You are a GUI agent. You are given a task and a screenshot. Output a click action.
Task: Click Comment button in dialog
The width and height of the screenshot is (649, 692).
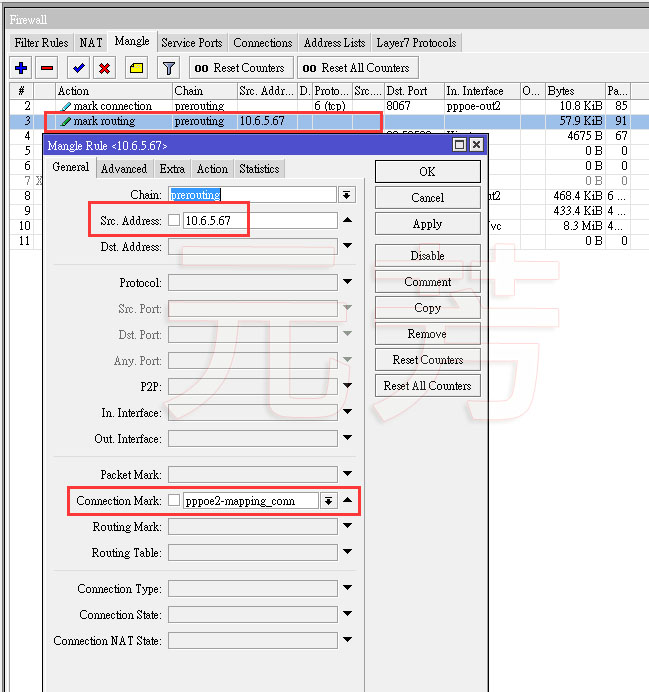(x=428, y=282)
